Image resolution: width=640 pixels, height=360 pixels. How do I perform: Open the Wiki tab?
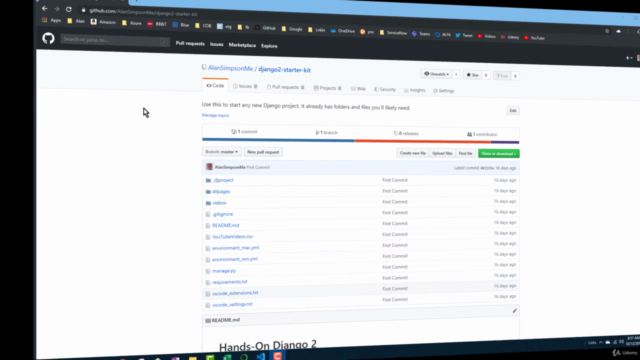click(x=358, y=89)
